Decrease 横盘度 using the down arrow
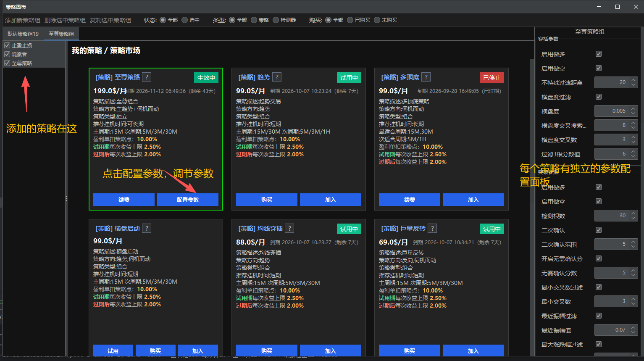 633,114
